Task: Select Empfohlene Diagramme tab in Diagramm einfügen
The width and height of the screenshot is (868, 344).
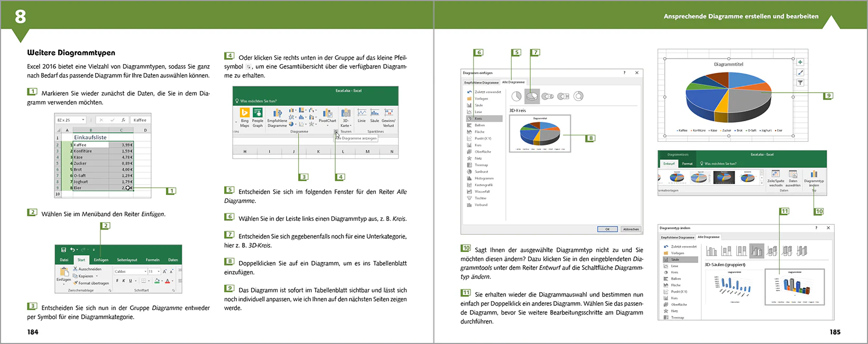Action: [x=481, y=83]
